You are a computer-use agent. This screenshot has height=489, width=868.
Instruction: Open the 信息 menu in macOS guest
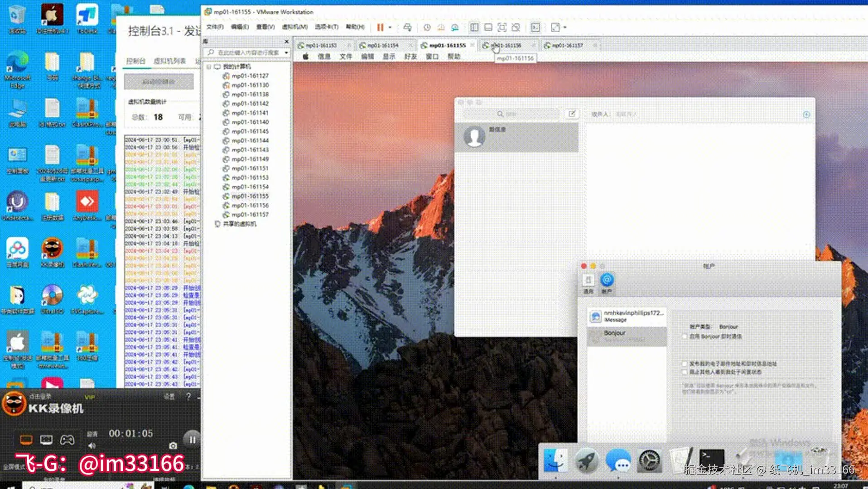[324, 57]
